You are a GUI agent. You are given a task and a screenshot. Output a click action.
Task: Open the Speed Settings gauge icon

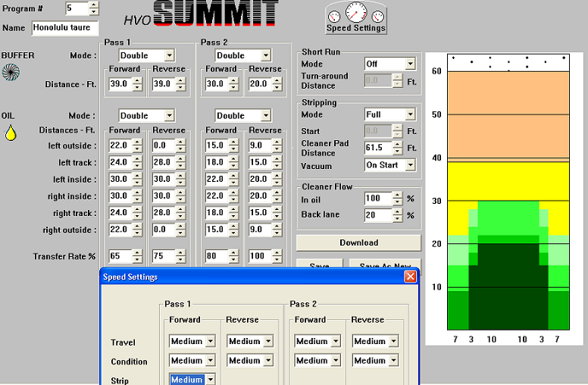tap(356, 17)
